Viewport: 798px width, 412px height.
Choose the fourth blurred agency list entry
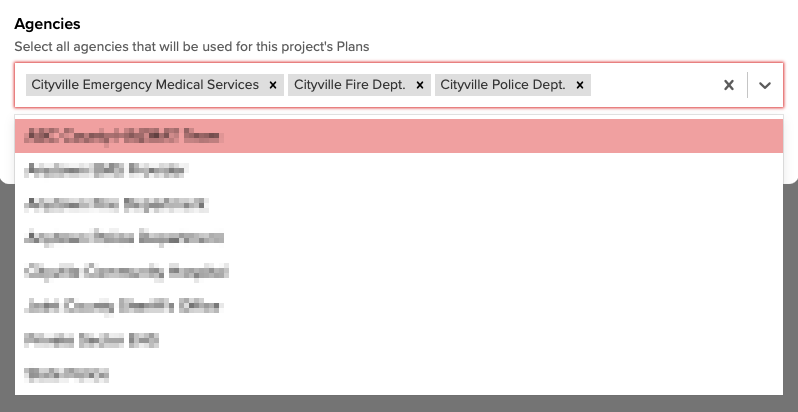point(399,238)
